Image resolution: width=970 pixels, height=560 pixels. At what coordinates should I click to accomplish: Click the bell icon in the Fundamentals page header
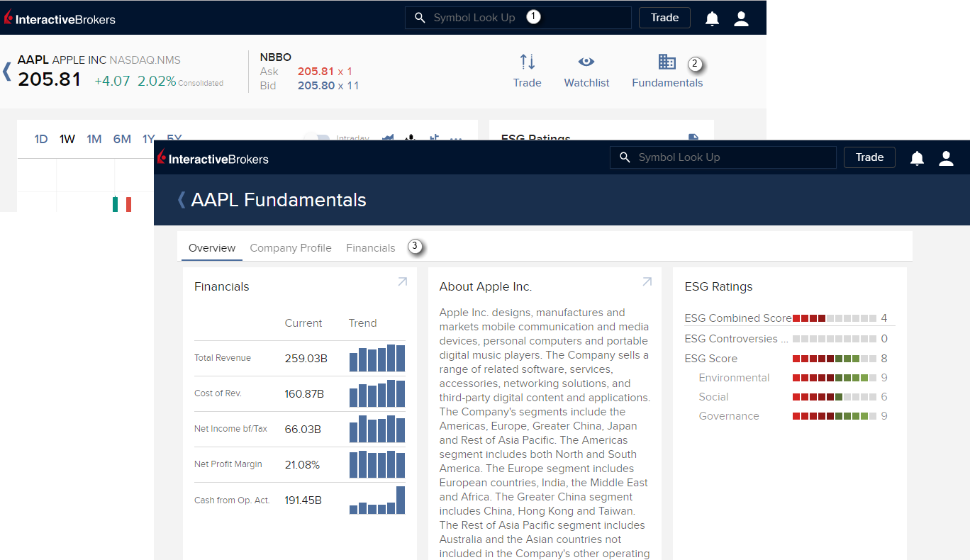917,158
